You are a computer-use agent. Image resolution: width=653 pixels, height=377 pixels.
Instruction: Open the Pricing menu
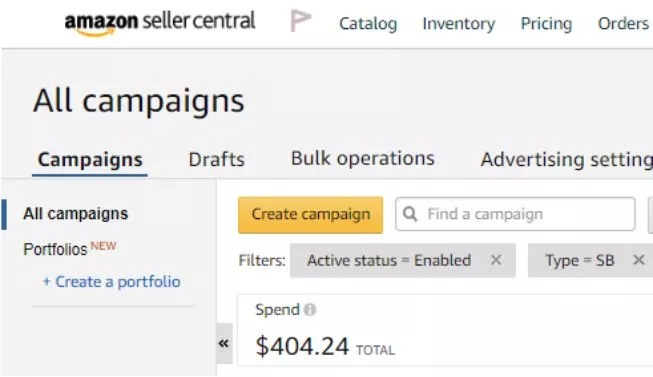(546, 24)
